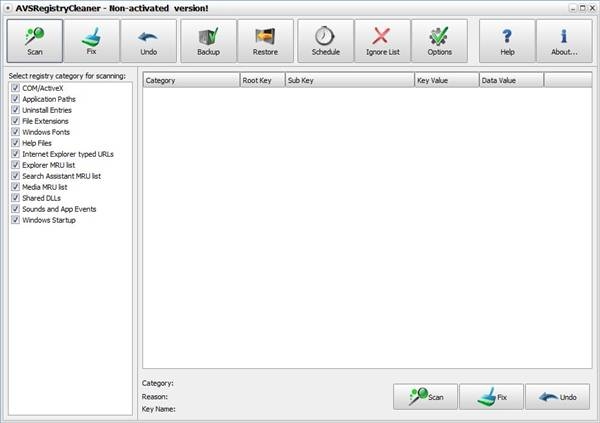The height and width of the screenshot is (423, 600).
Task: Toggle the Windows Startup checkbox
Action: [x=15, y=220]
